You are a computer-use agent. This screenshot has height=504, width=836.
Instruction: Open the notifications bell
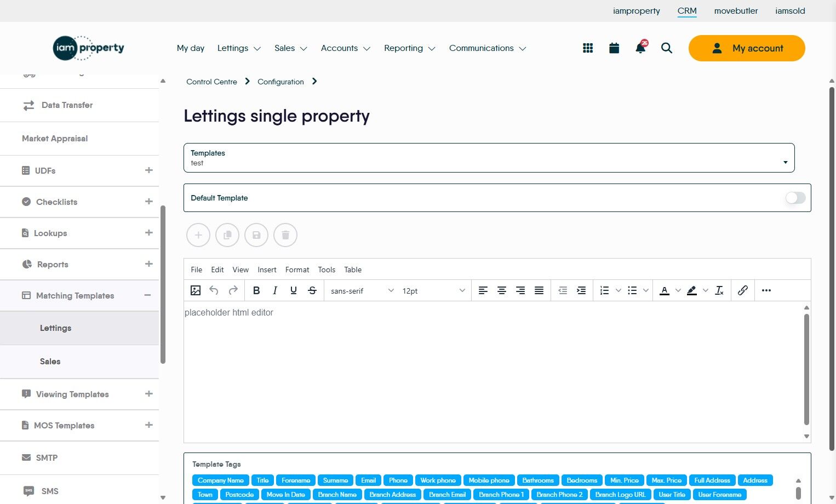click(x=640, y=47)
